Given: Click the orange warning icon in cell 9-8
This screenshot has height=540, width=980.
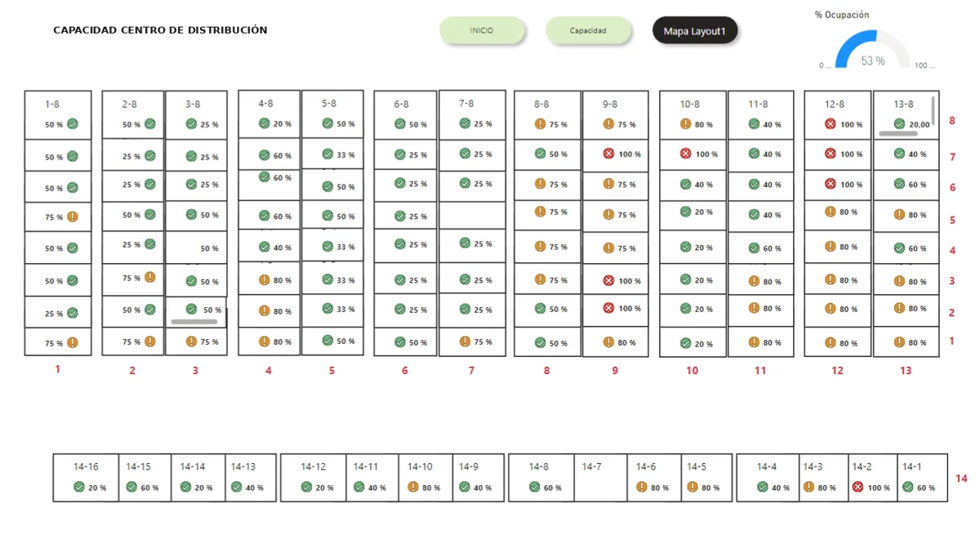Looking at the screenshot, I should 608,124.
